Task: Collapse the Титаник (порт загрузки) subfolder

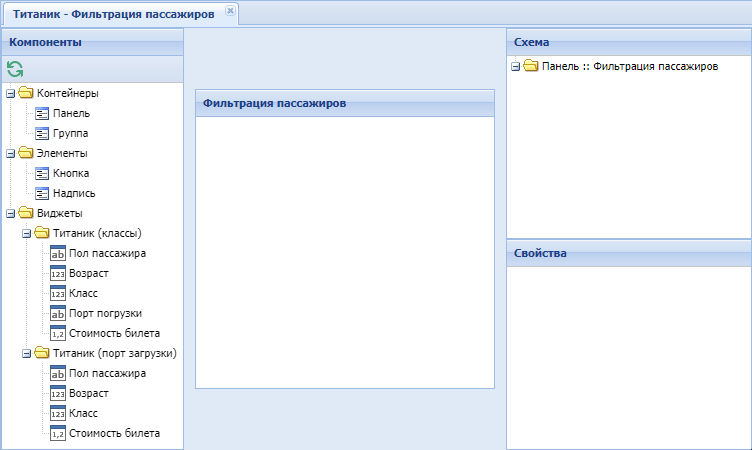Action: click(26, 354)
